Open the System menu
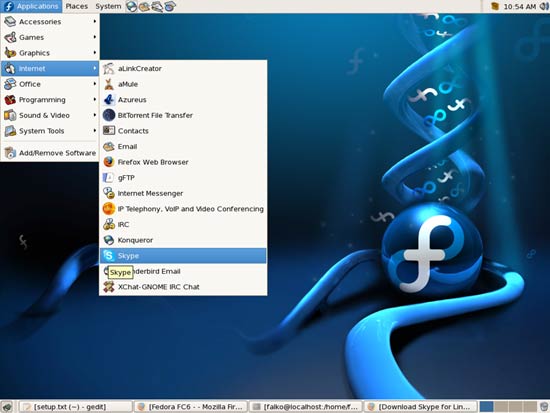Screen dimensions: 550x413 (x=108, y=6)
